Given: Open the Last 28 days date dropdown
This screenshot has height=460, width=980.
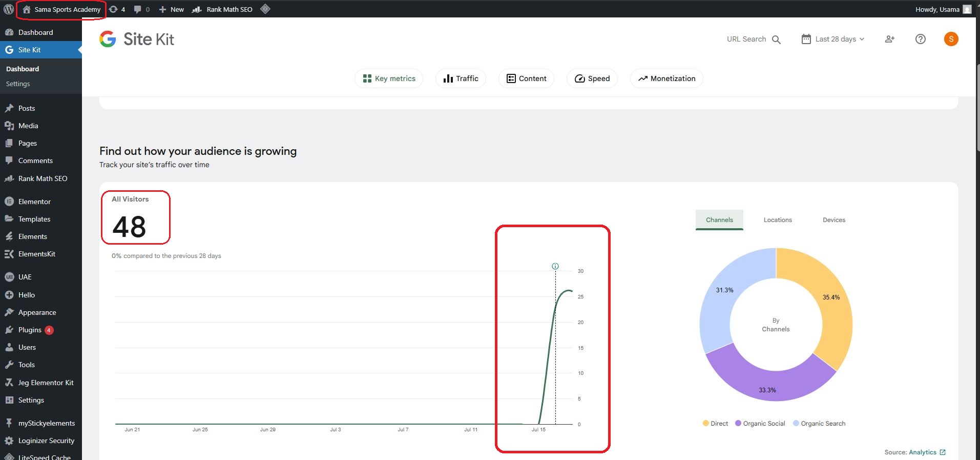Looking at the screenshot, I should 833,39.
